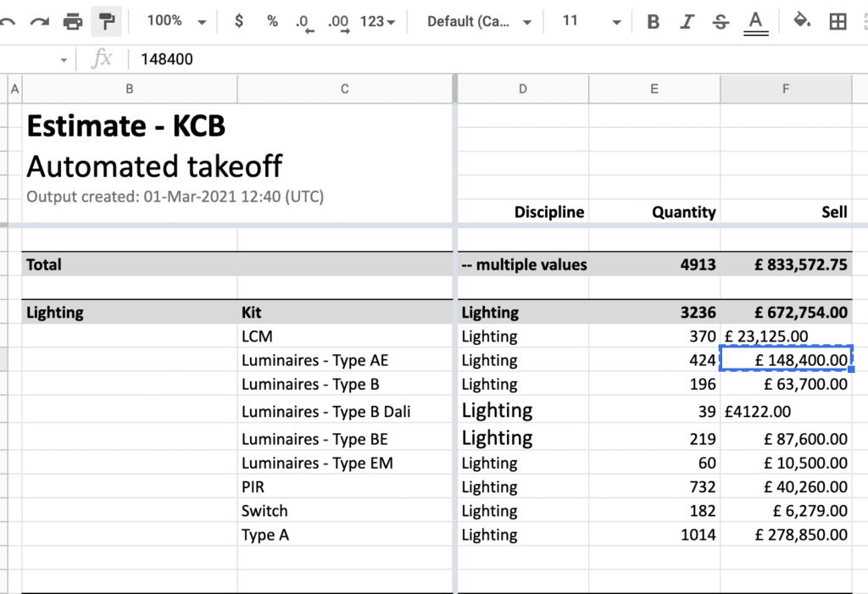
Task: Decrease decimal places
Action: tap(304, 22)
